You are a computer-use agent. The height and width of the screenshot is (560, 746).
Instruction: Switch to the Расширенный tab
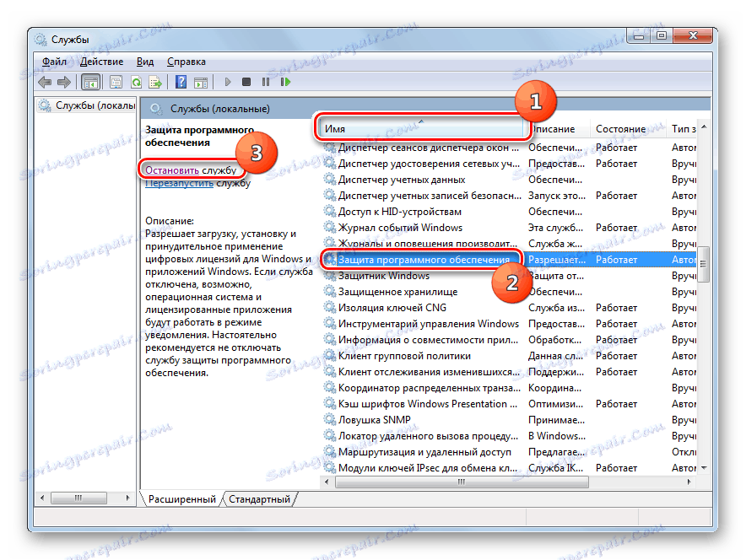tap(181, 499)
